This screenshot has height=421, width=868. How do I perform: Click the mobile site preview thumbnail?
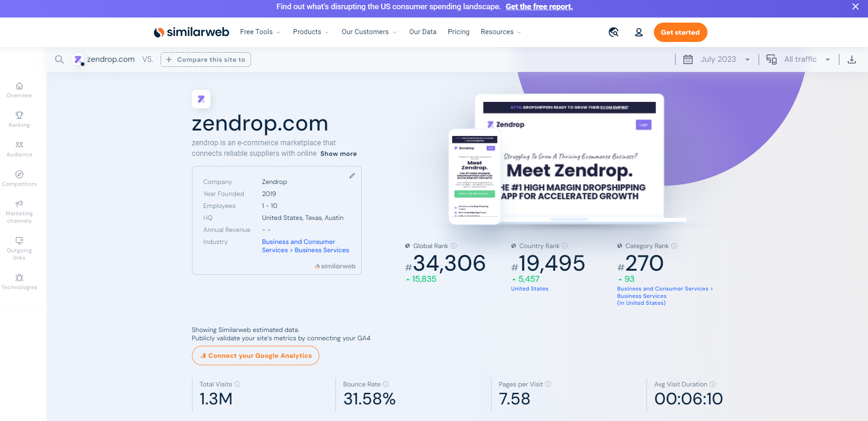(x=475, y=177)
